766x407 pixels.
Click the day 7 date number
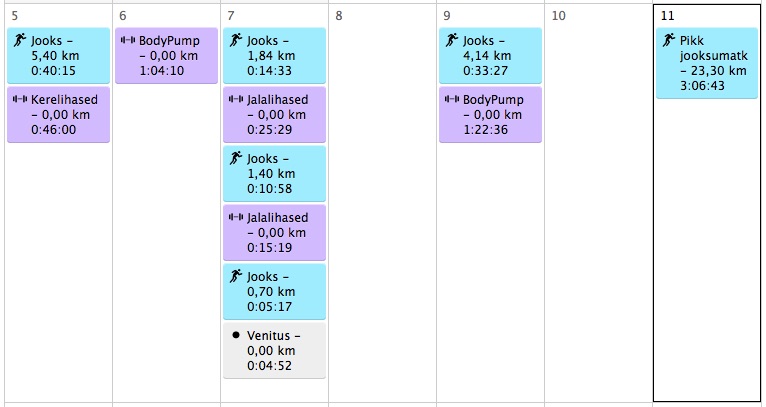click(231, 16)
